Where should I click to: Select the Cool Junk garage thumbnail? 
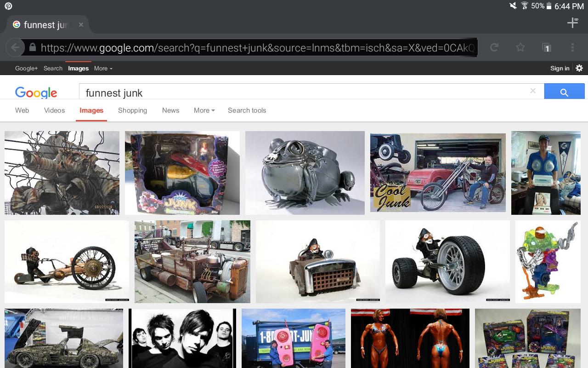tap(438, 173)
